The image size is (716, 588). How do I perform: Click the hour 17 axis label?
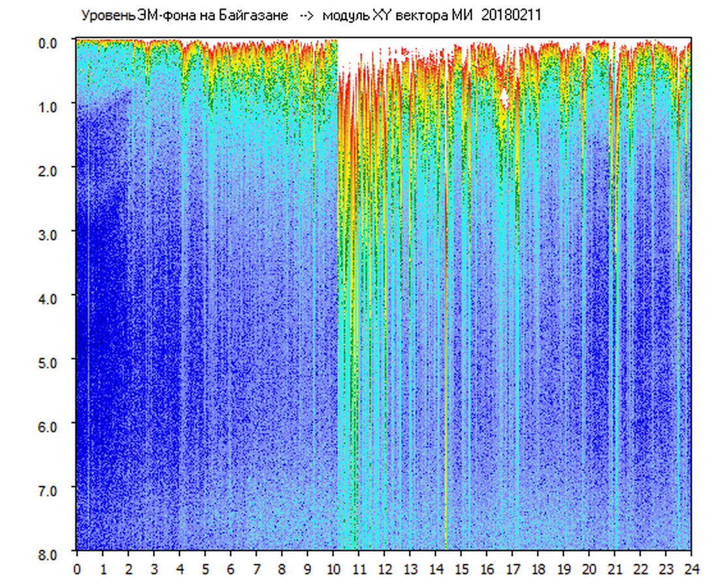[x=513, y=569]
